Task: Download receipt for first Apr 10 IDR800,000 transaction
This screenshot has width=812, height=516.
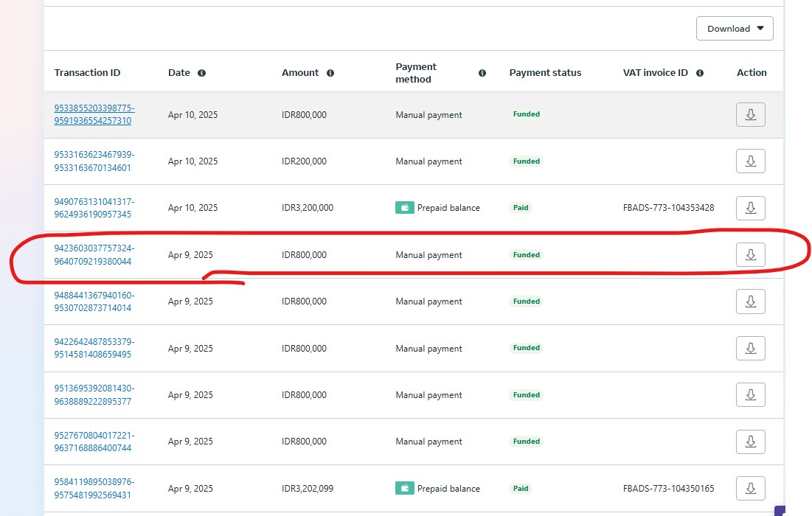Action: coord(750,115)
